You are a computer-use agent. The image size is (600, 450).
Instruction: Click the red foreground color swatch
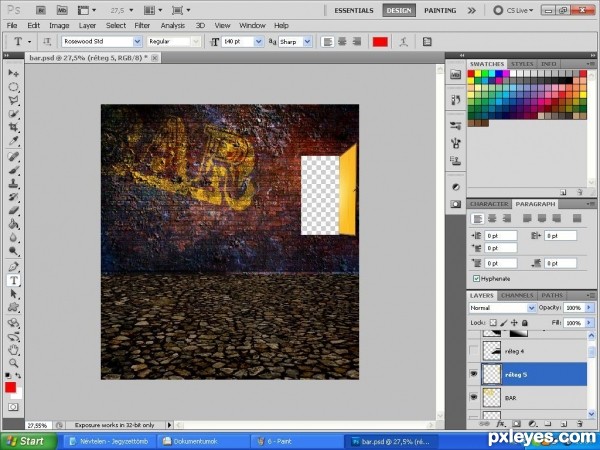(x=10, y=388)
